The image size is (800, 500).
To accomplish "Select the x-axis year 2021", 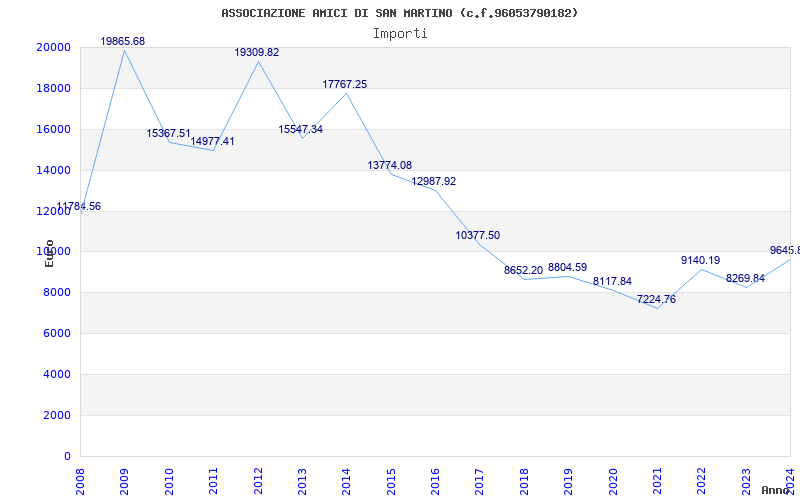I will click(x=657, y=481).
